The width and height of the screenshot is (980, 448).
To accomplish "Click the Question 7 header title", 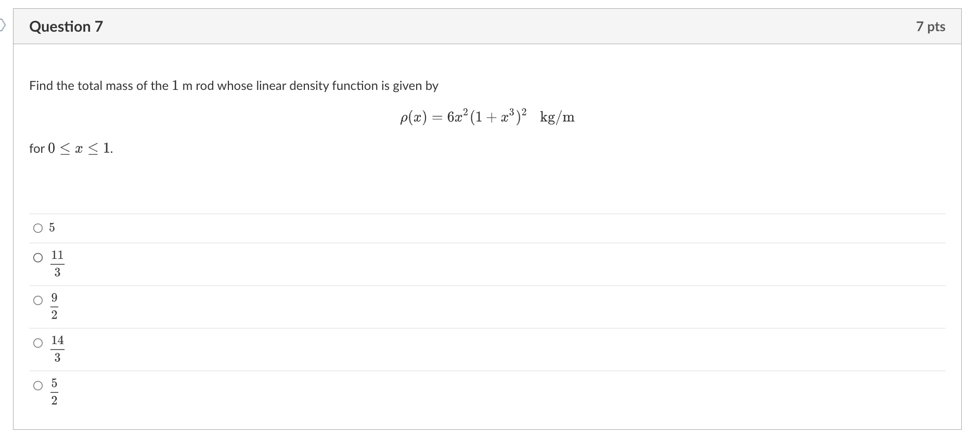I will click(66, 27).
